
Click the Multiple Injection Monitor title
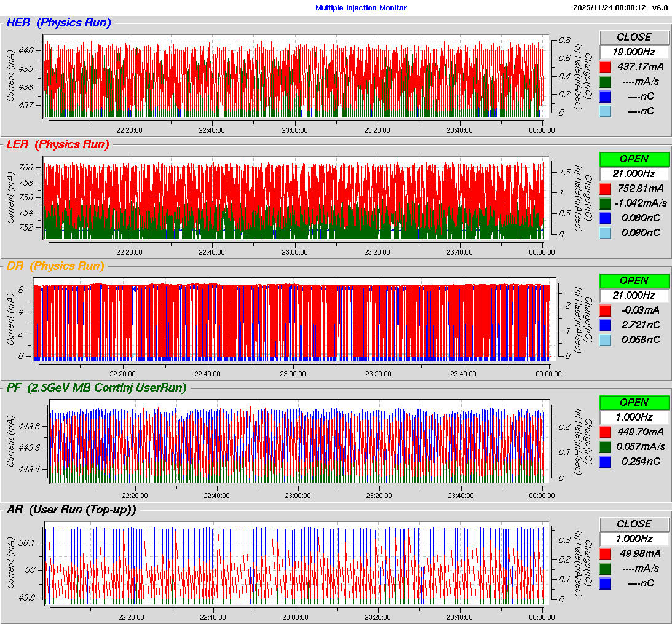[361, 8]
